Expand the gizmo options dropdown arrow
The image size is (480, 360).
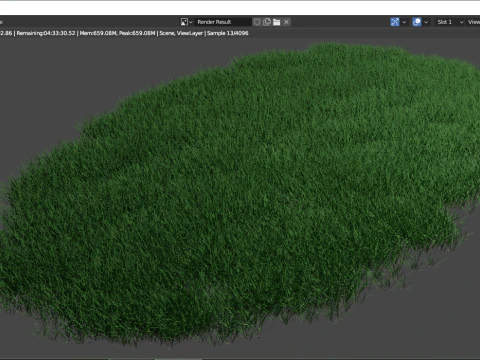click(x=404, y=22)
